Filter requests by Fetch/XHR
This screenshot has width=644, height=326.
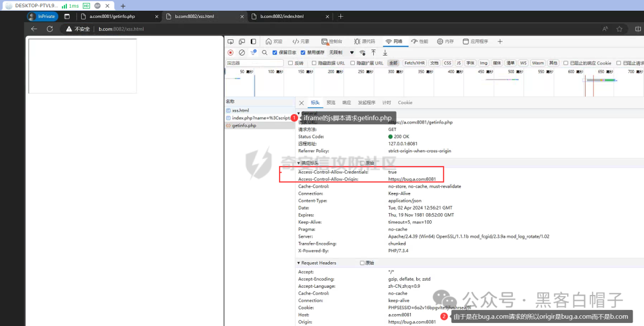tap(414, 63)
